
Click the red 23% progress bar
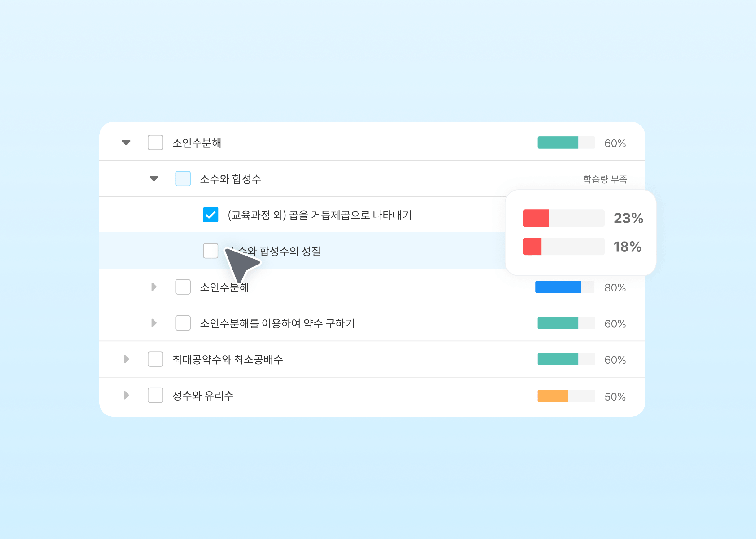point(563,218)
